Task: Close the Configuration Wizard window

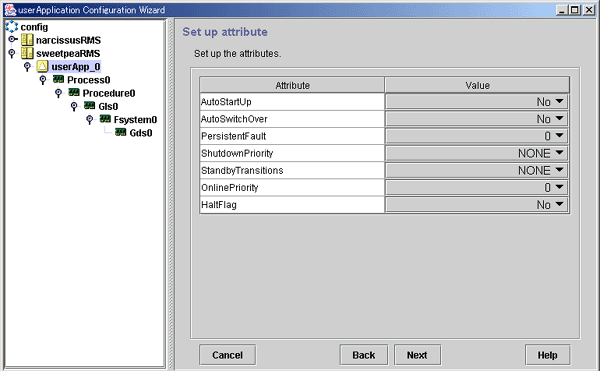Action: tap(589, 10)
